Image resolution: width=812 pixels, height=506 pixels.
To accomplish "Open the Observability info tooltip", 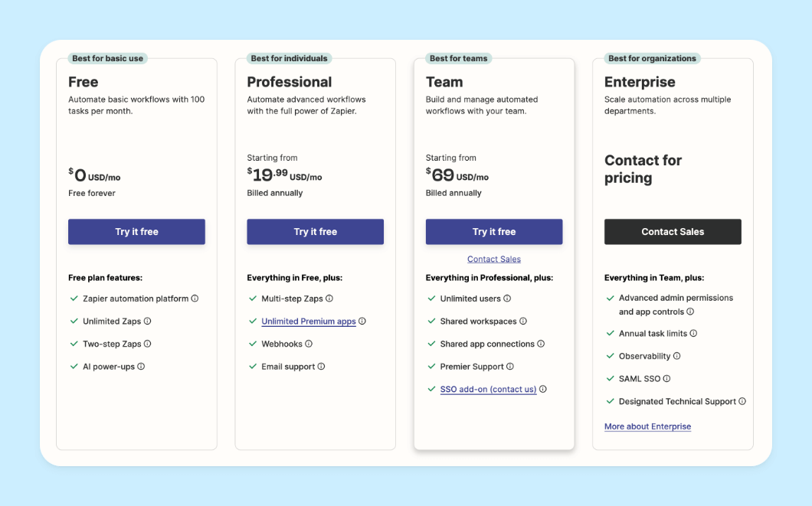I will pyautogui.click(x=676, y=356).
